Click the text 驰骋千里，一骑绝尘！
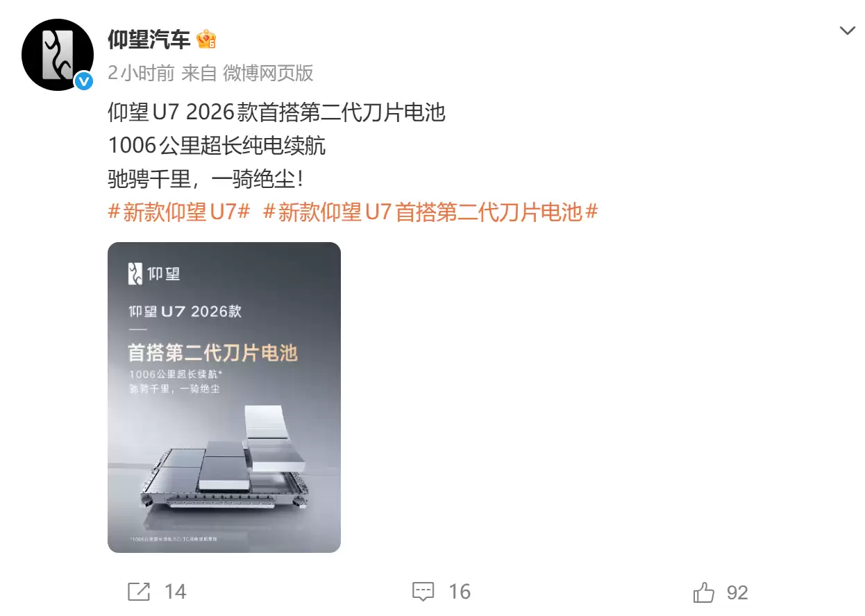The width and height of the screenshot is (865, 616). pyautogui.click(x=206, y=179)
